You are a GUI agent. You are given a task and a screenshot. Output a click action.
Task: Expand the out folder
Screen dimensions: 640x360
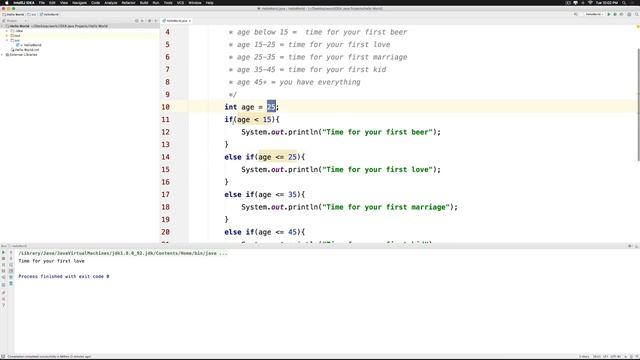7,36
